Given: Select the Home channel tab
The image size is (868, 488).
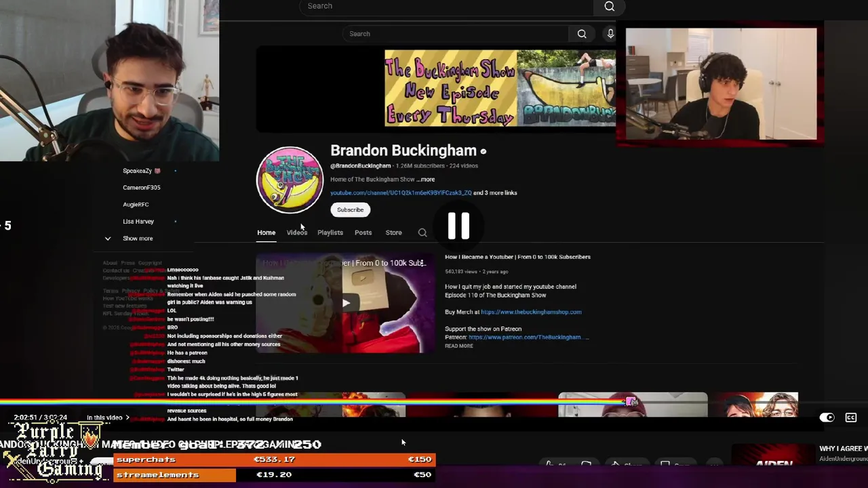Looking at the screenshot, I should (x=266, y=232).
